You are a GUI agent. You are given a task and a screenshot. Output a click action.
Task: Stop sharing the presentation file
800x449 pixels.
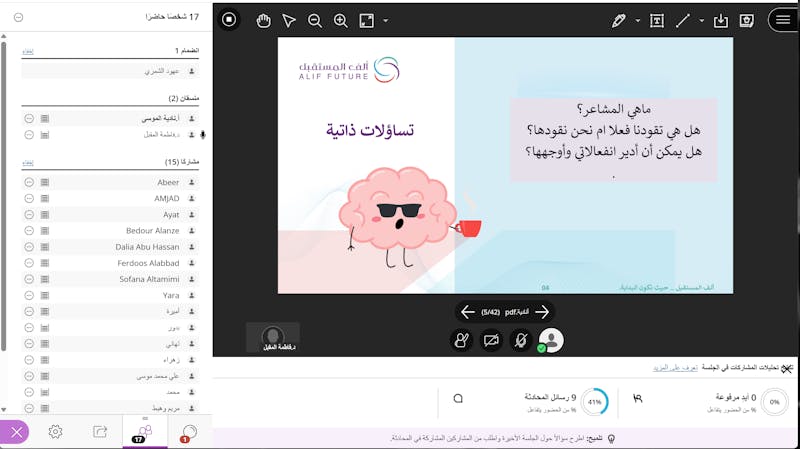229,19
